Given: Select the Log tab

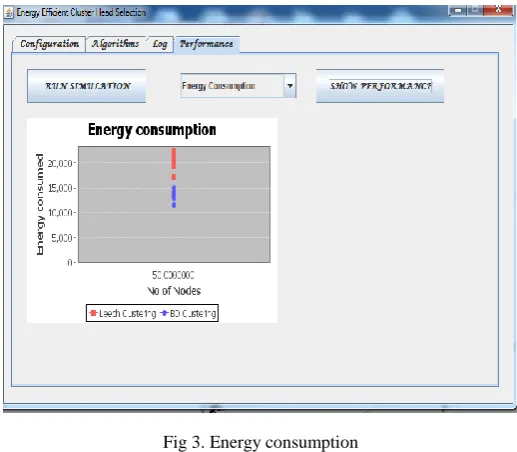Looking at the screenshot, I should (x=160, y=44).
